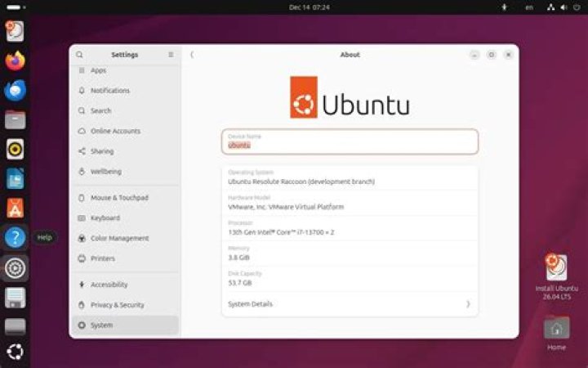Image resolution: width=588 pixels, height=368 pixels.
Task: Click the volume icon in the top bar
Action: [563, 7]
